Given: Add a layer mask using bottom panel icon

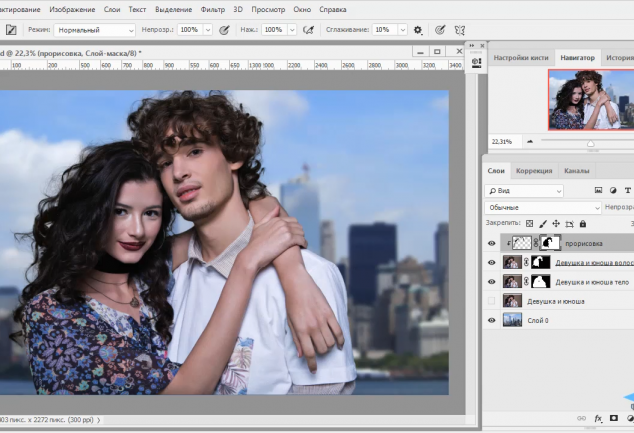Looking at the screenshot, I should [x=614, y=418].
